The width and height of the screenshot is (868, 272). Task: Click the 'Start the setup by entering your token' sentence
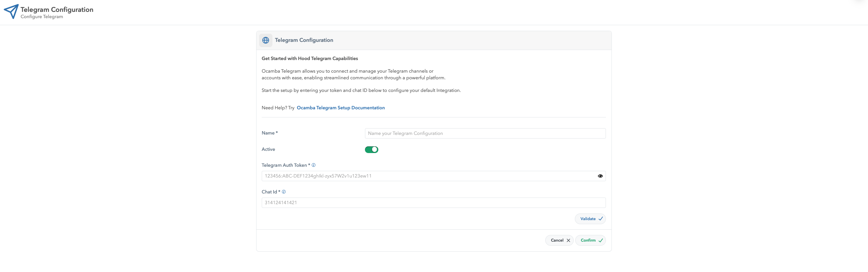click(x=361, y=90)
